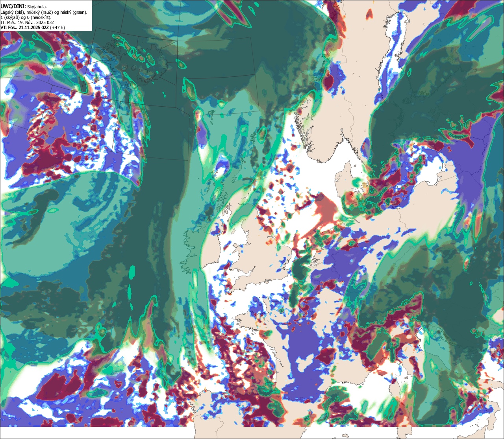Click the 'IT: Mið.. 19. Nóv.. 2025 03Z' line

click(x=28, y=22)
